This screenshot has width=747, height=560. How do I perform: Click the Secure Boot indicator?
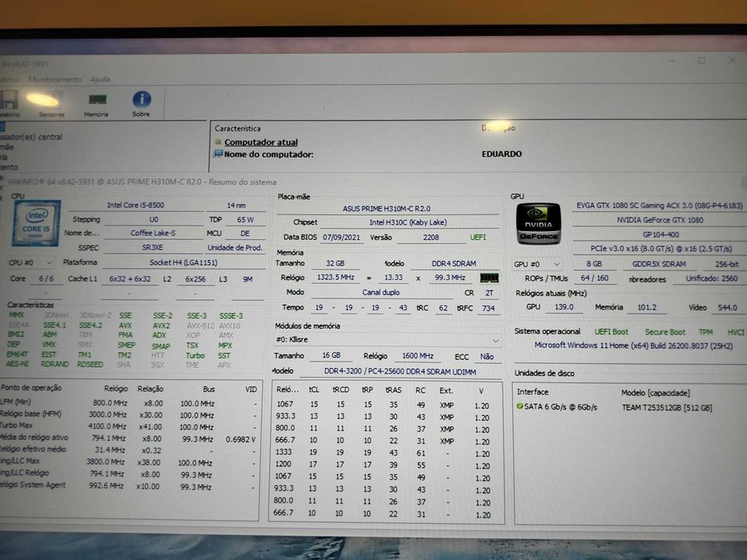[665, 332]
